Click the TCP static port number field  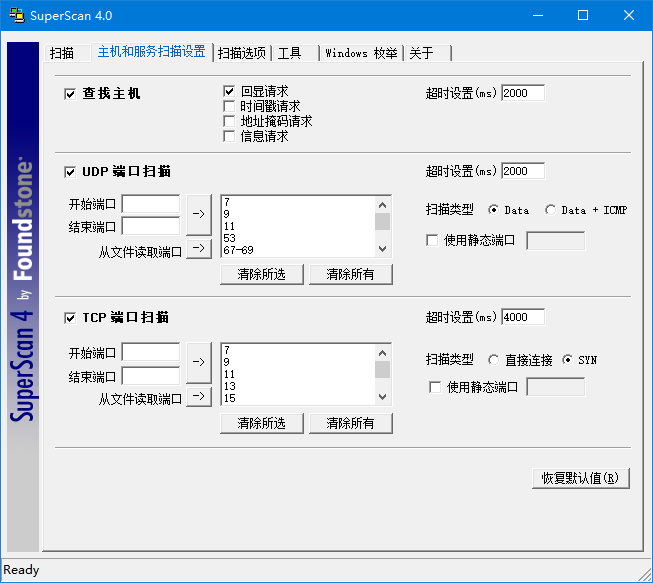pos(556,387)
